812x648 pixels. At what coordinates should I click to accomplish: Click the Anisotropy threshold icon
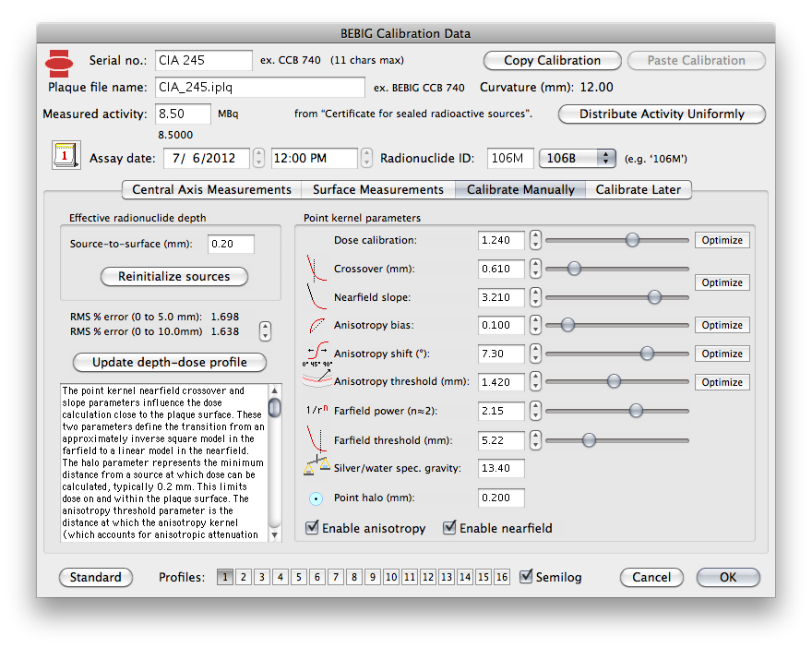[316, 379]
